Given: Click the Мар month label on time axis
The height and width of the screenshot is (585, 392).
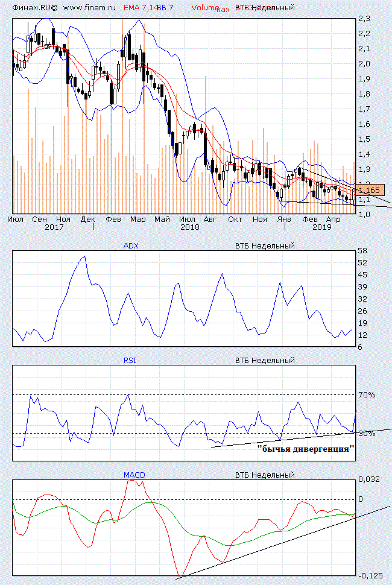Looking at the screenshot, I should tap(138, 220).
